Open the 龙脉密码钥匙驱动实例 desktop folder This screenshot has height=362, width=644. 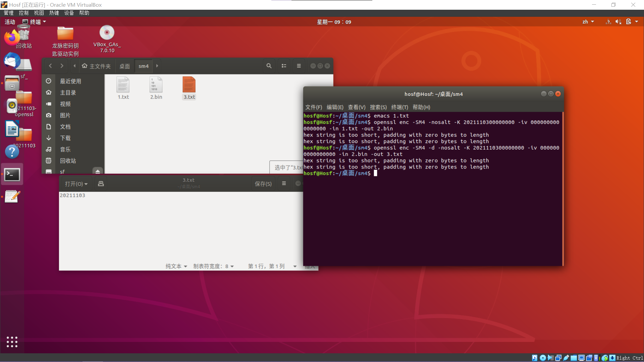coord(65,41)
